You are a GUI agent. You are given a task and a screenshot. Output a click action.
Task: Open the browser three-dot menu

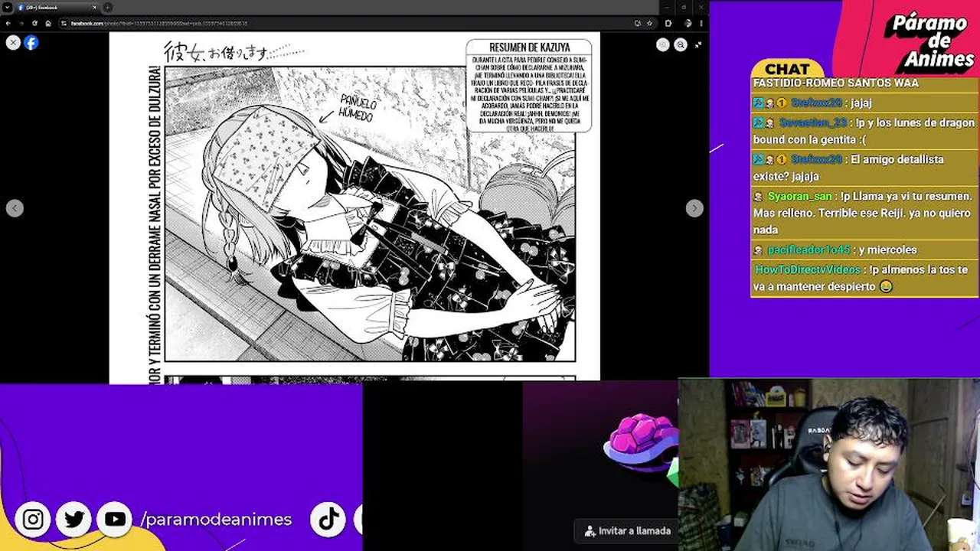click(701, 24)
